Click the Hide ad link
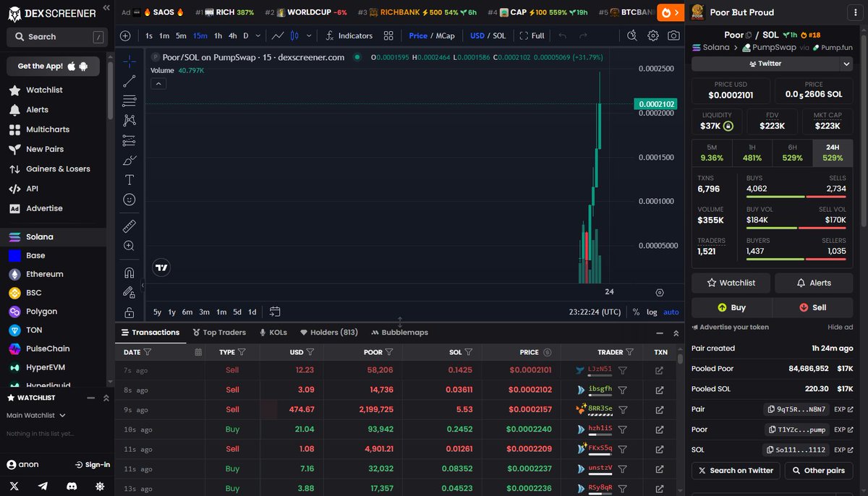Image resolution: width=868 pixels, height=496 pixels. coord(841,328)
